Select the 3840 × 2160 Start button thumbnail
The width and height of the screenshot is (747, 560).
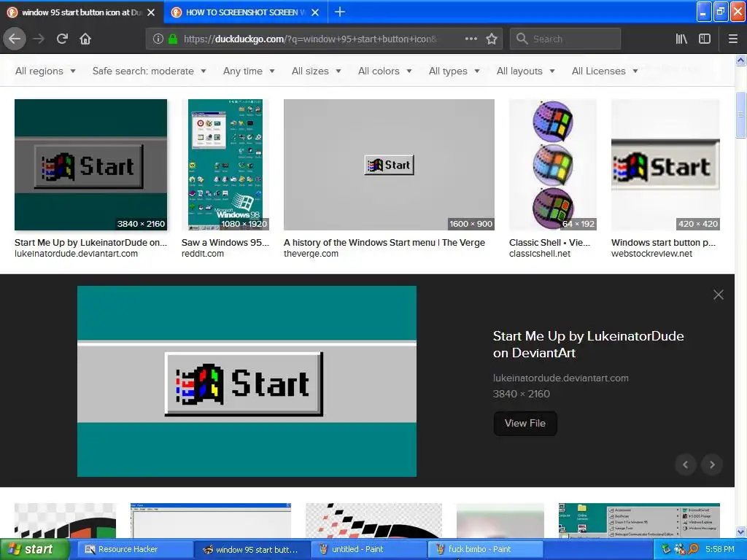[90, 165]
